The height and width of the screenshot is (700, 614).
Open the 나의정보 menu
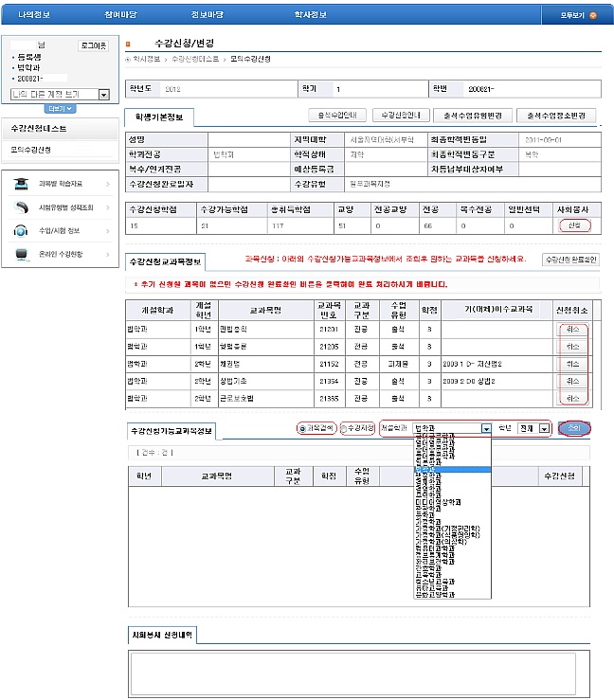(x=32, y=15)
